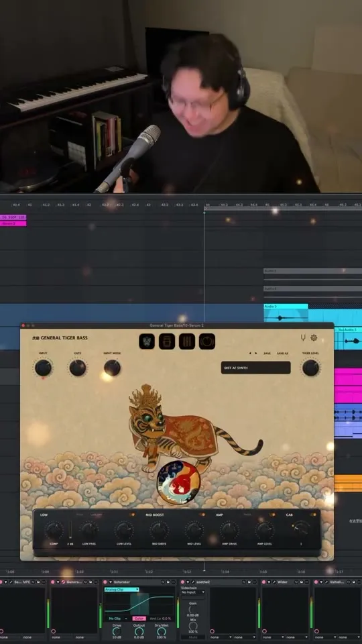Toggle the Wider device activator
Viewport: 362px width, 644px height.
coord(263,582)
